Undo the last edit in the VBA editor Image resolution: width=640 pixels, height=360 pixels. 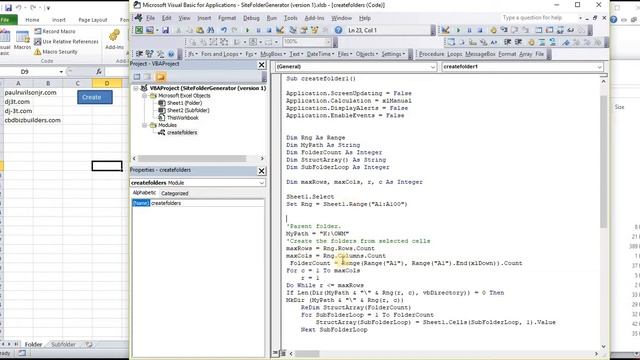(224, 30)
